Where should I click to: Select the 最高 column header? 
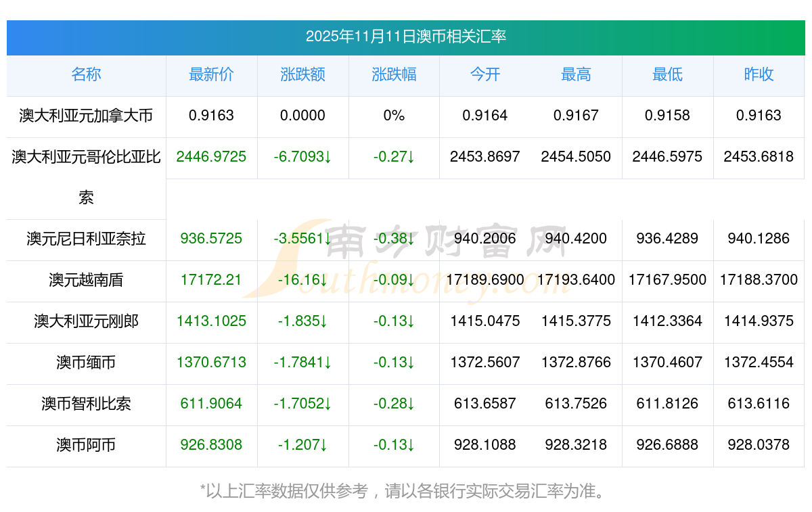click(x=576, y=74)
